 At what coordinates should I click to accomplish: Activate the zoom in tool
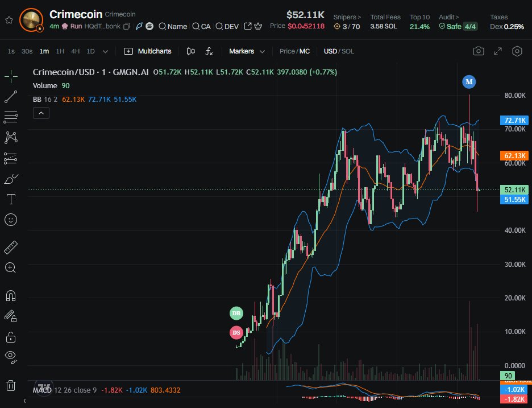click(x=10, y=267)
